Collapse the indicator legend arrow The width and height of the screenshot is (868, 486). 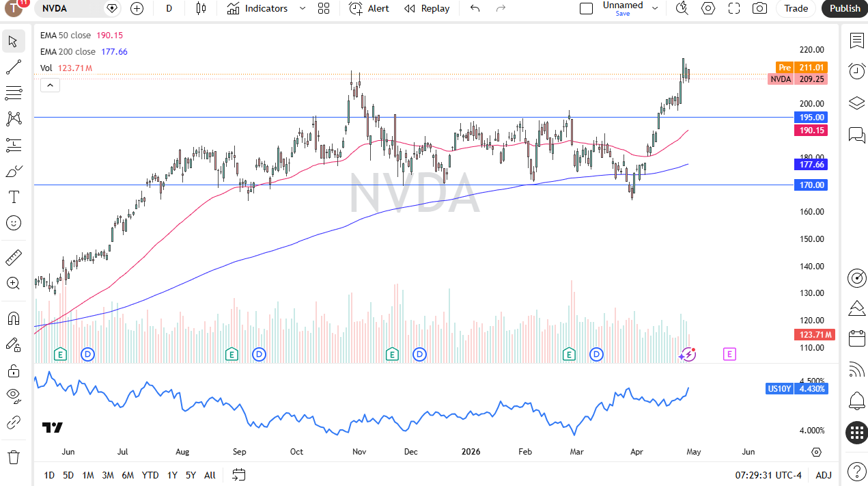point(51,85)
